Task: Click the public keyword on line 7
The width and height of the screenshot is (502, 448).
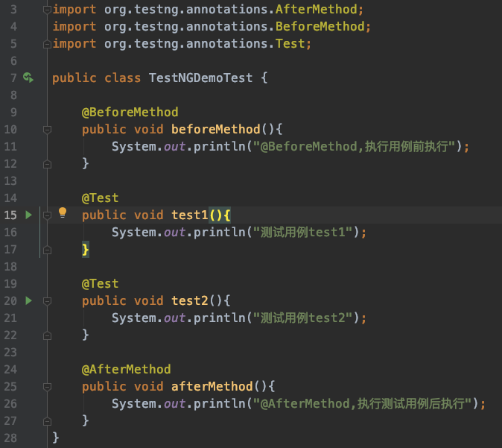Action: [74, 78]
